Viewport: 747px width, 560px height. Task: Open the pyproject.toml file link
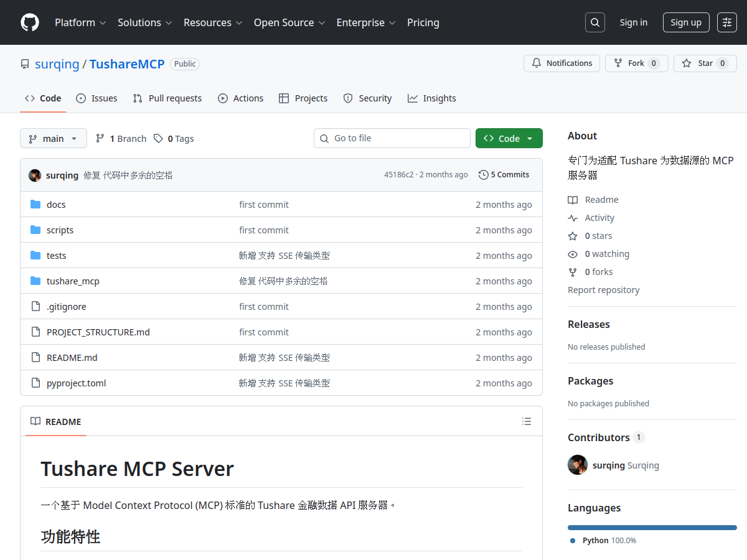coord(77,383)
